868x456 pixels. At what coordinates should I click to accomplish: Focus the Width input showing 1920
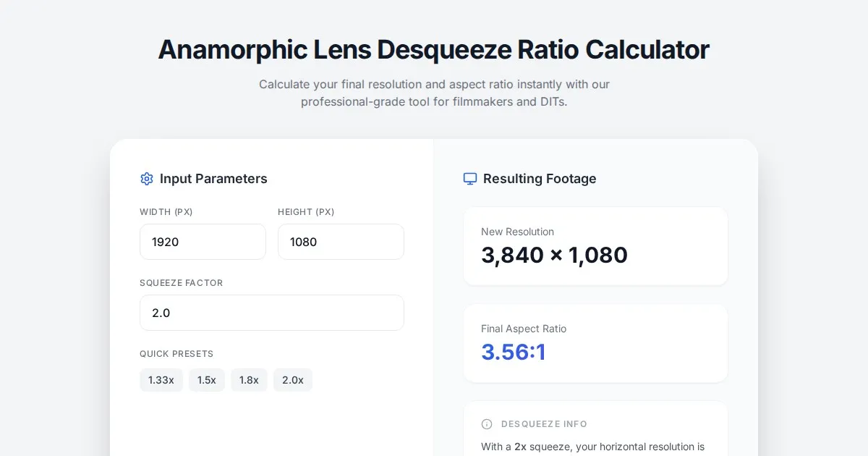tap(203, 242)
